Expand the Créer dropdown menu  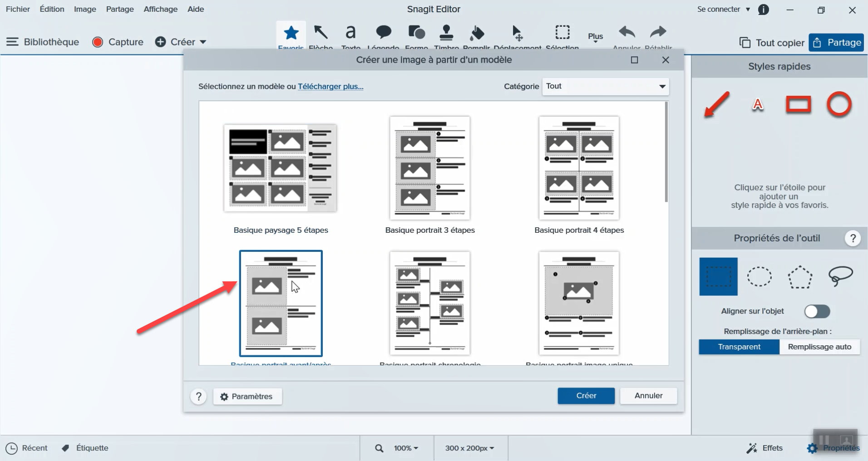(x=203, y=42)
